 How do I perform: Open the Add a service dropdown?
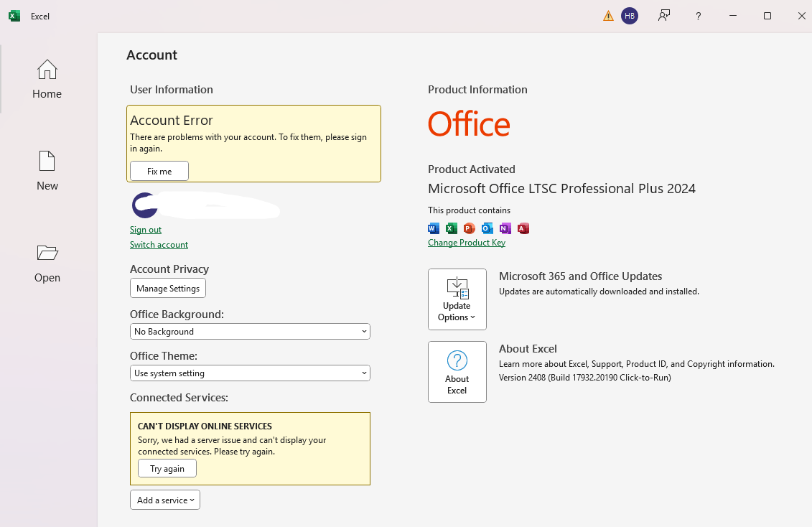point(165,500)
